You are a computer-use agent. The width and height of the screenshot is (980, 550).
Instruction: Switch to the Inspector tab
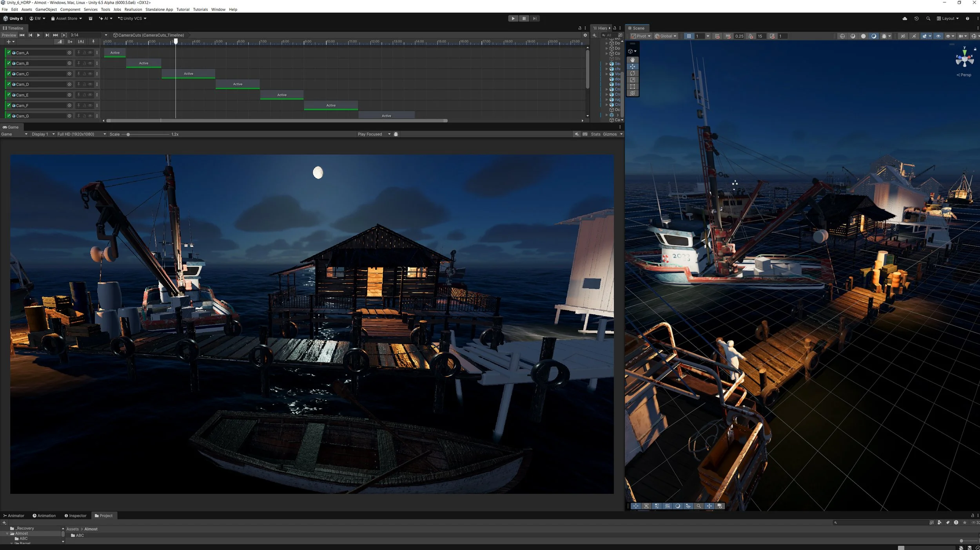click(75, 516)
